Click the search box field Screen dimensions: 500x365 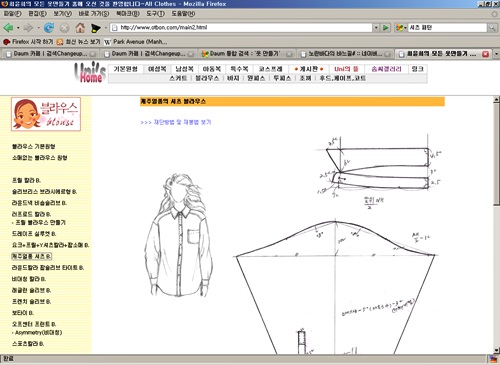[x=447, y=28]
